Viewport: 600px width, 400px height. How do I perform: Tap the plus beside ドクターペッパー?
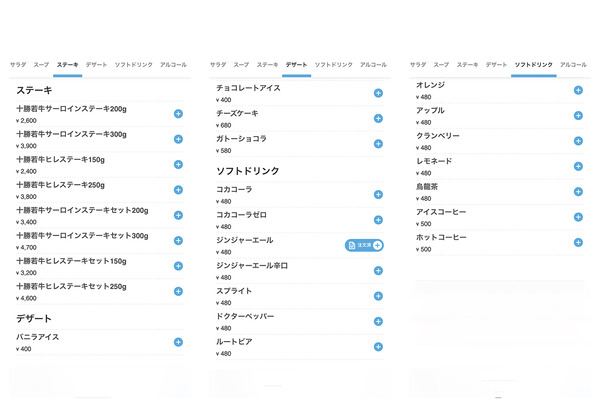click(x=378, y=322)
